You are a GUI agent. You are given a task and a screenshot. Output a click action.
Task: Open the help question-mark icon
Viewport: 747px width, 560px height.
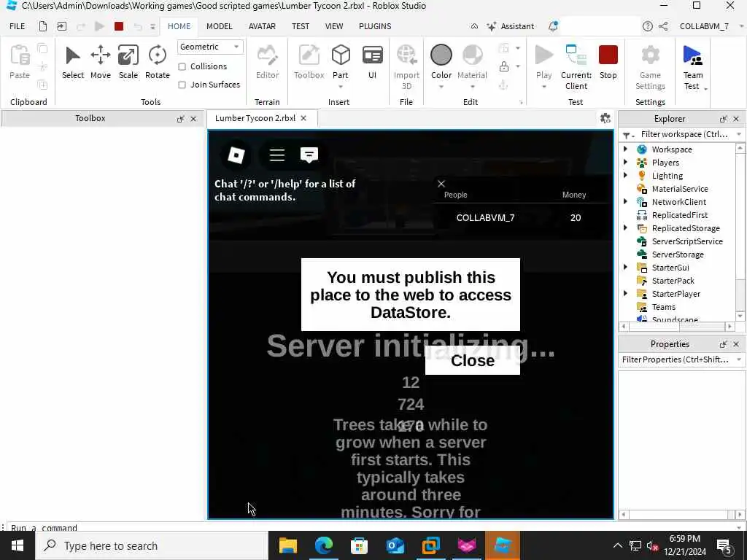648,26
